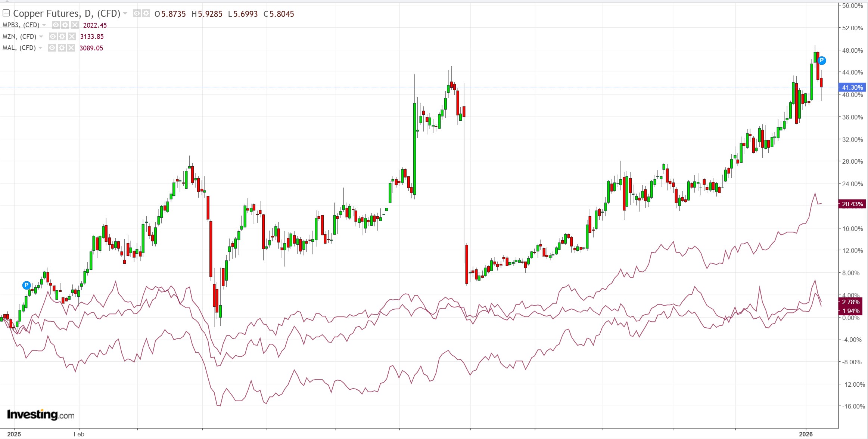The image size is (868, 439).
Task: Remove MAL series with X icon
Action: pyautogui.click(x=71, y=48)
